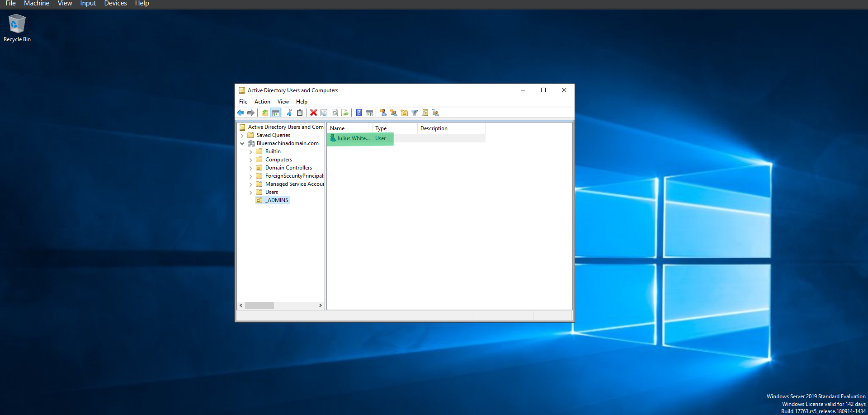Screen dimensions: 868x415
Task: Open VirtualBox Devices menu
Action: coord(115,4)
